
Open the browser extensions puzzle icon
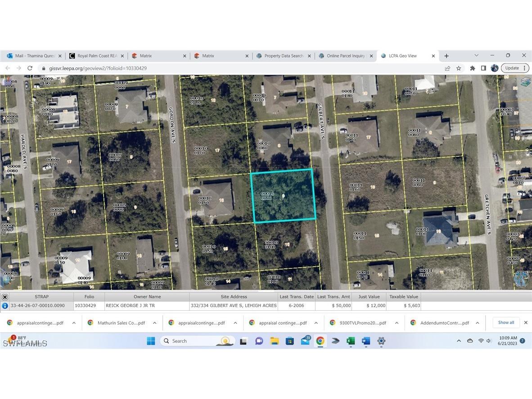472,68
